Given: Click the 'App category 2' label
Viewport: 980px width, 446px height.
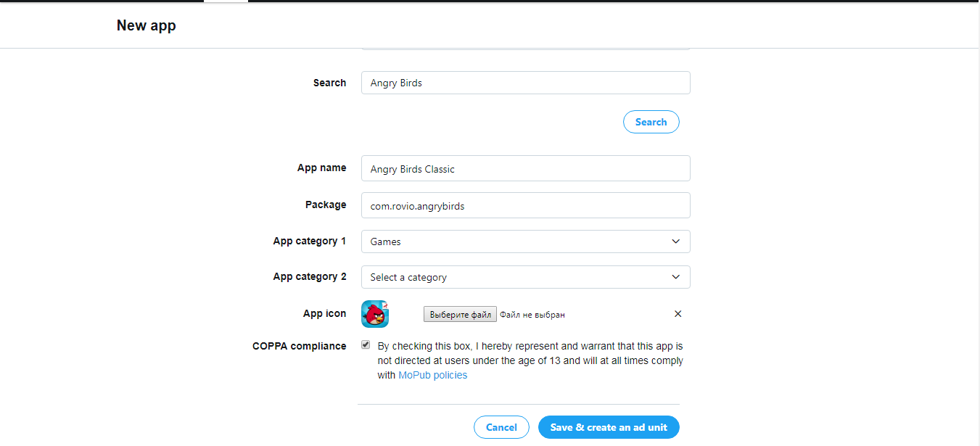Looking at the screenshot, I should [309, 276].
